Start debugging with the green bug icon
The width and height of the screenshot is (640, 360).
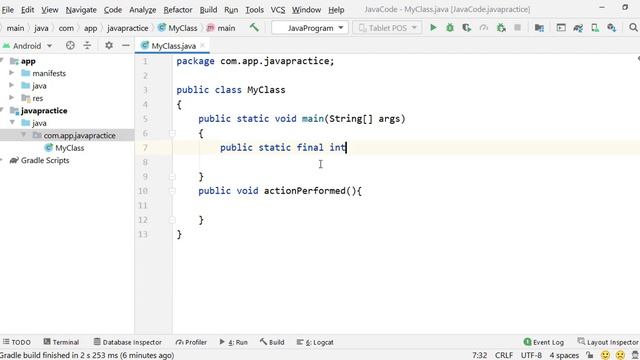450,28
